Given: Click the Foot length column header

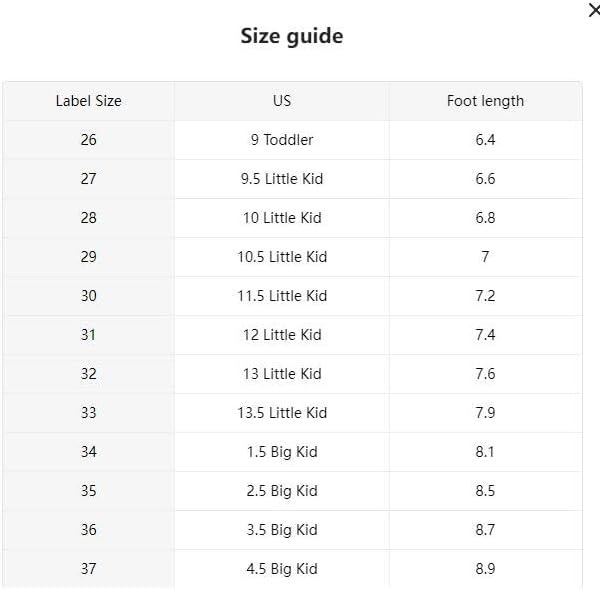Looking at the screenshot, I should pos(486,101).
